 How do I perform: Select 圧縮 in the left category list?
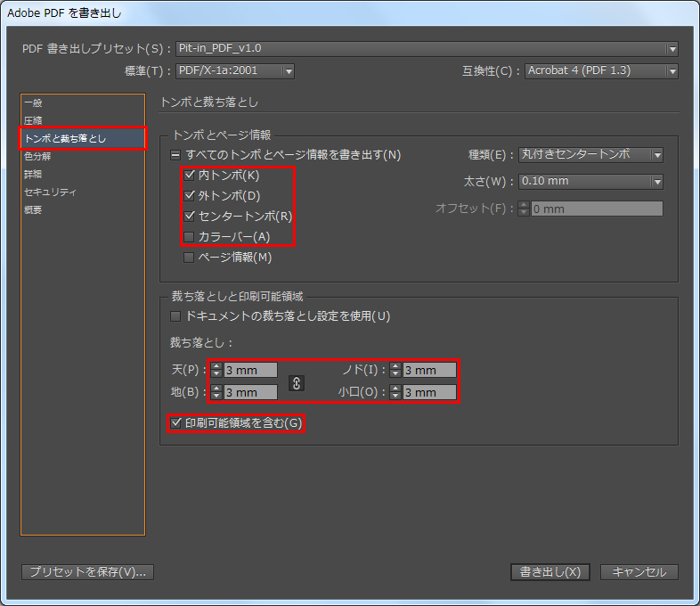tap(33, 120)
